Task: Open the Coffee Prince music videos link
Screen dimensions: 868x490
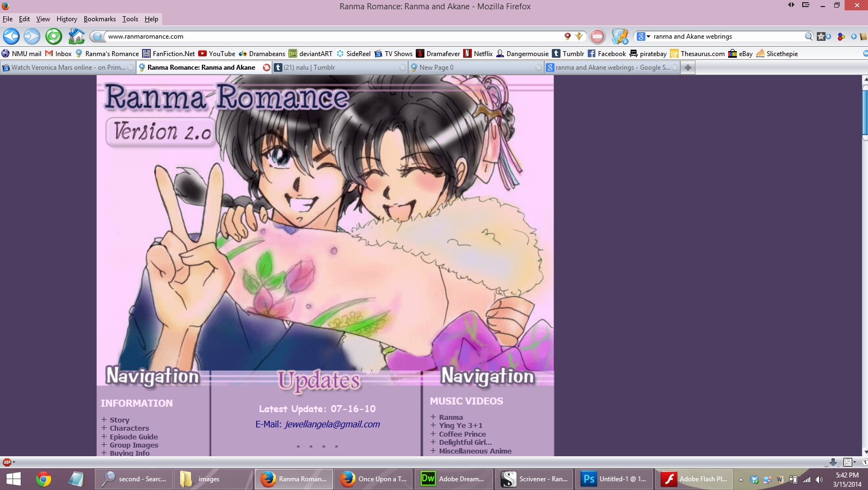Action: coord(462,434)
